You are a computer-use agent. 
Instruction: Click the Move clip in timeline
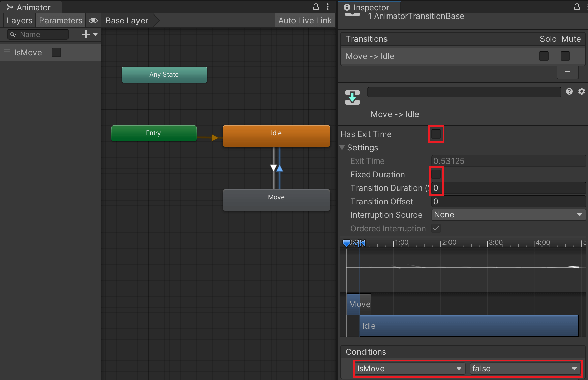[359, 304]
